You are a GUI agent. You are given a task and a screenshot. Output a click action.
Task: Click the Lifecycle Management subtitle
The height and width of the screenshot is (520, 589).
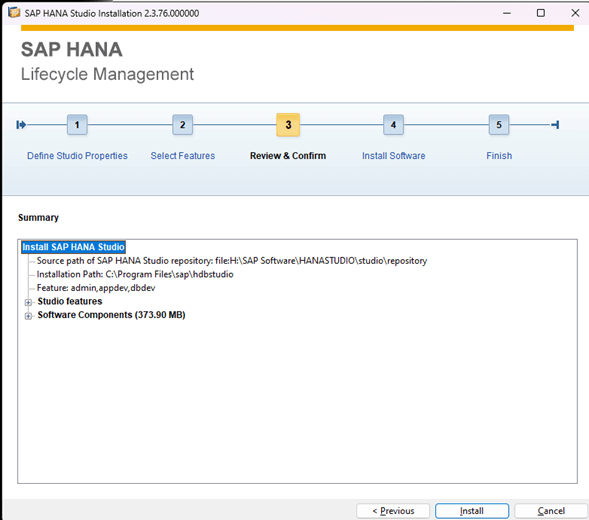[x=107, y=74]
